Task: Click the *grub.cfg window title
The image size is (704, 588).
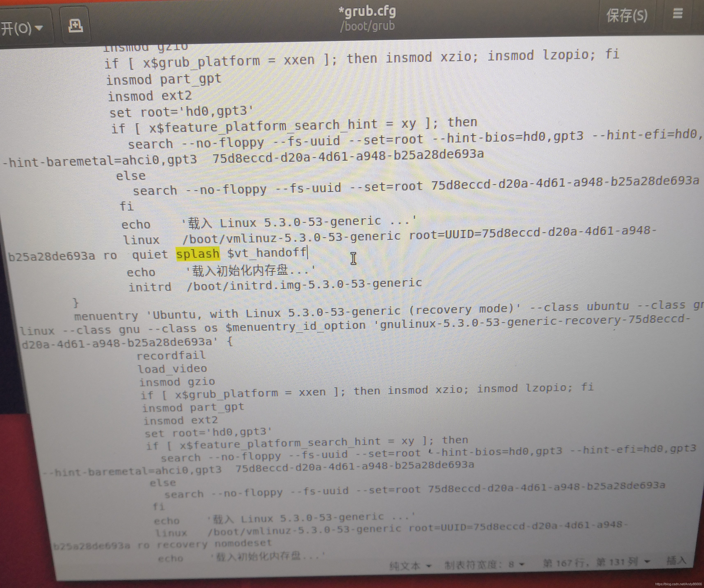Action: (368, 11)
